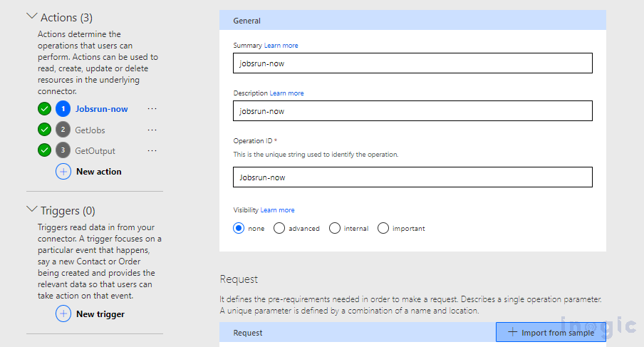The width and height of the screenshot is (644, 347).
Task: Click the number 3 badge for GetOutput
Action: pos(63,150)
